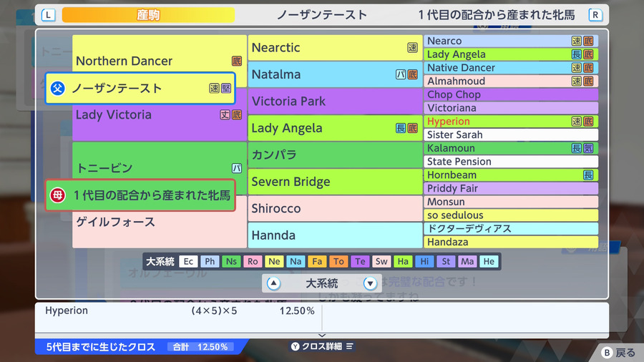Select the Chop Chop entry

pyautogui.click(x=511, y=94)
